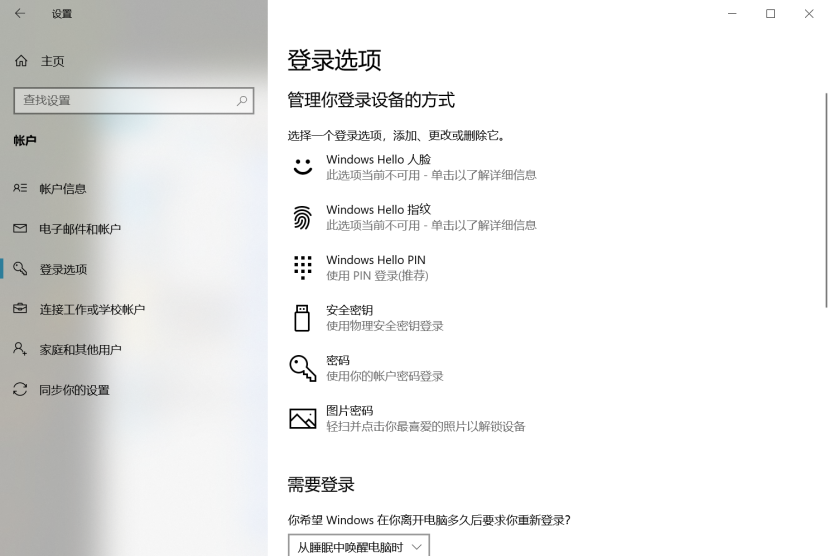
Task: Select the 家庭和其他用户 person icon
Action: [x=20, y=349]
